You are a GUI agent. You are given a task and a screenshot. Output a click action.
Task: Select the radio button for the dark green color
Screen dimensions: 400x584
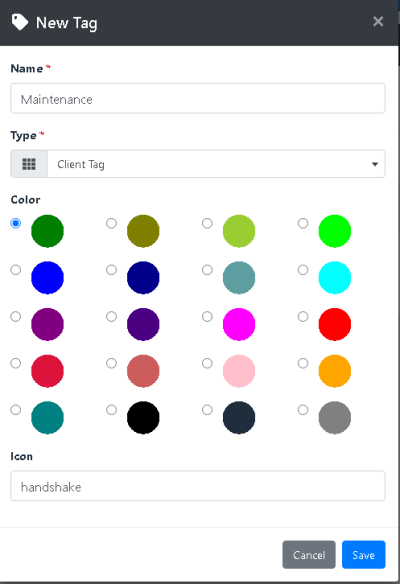[16, 223]
